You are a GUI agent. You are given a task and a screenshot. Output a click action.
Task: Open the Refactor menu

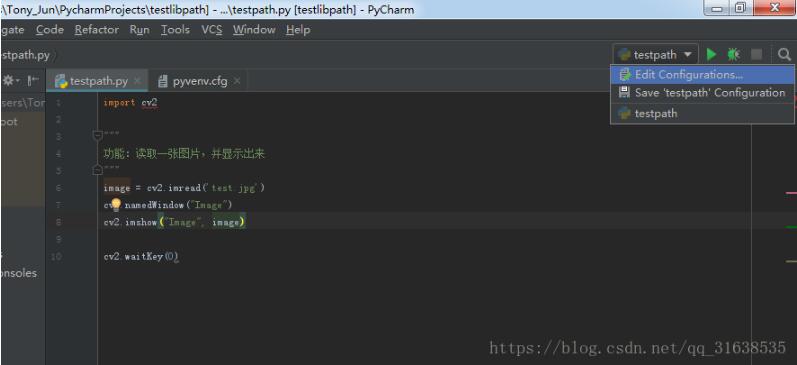[x=97, y=30]
